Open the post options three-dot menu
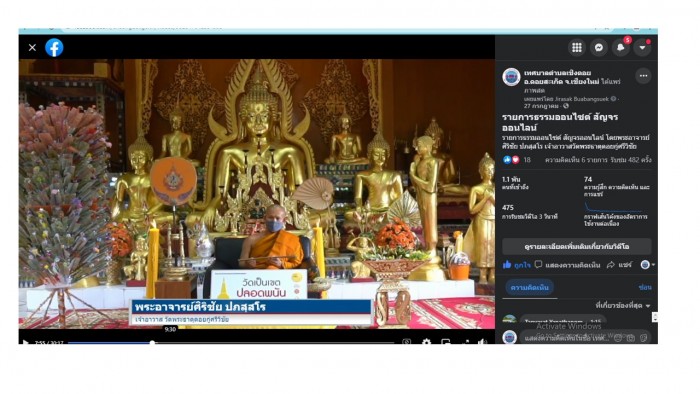This screenshot has width=700, height=394. click(x=643, y=76)
